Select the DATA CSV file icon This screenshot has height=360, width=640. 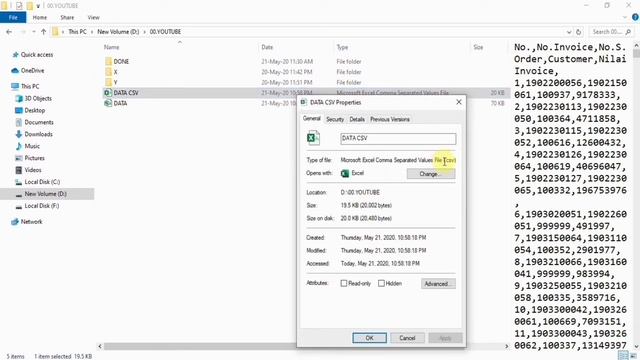coord(108,93)
